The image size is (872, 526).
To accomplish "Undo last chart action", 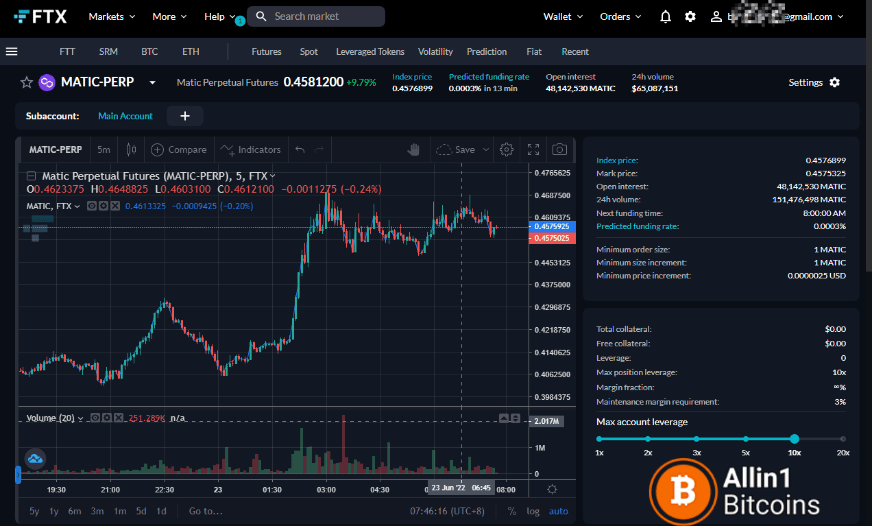I will click(300, 150).
